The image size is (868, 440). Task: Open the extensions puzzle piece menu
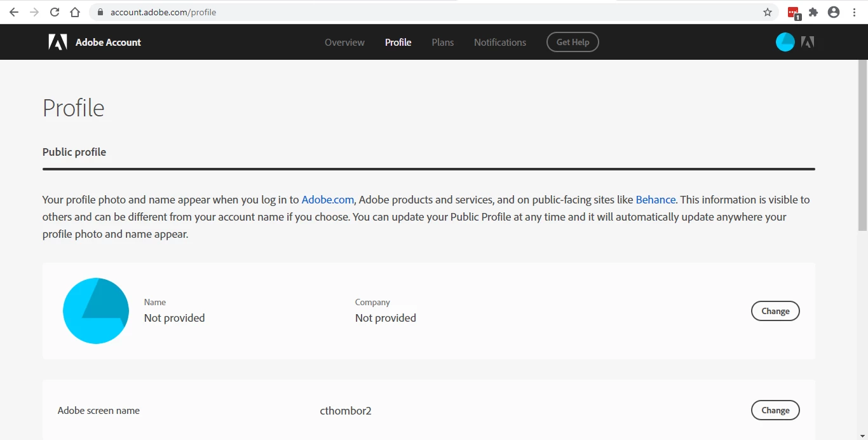(813, 12)
